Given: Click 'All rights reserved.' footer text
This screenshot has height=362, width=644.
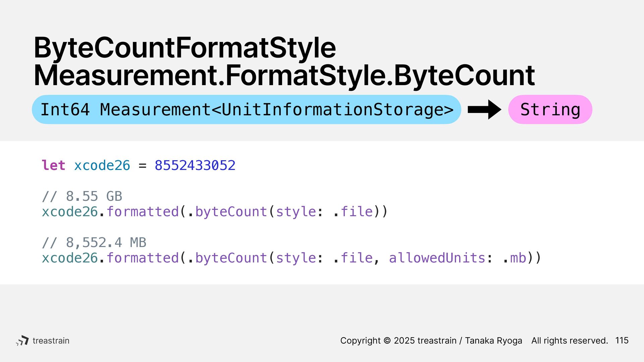Looking at the screenshot, I should click(570, 341).
